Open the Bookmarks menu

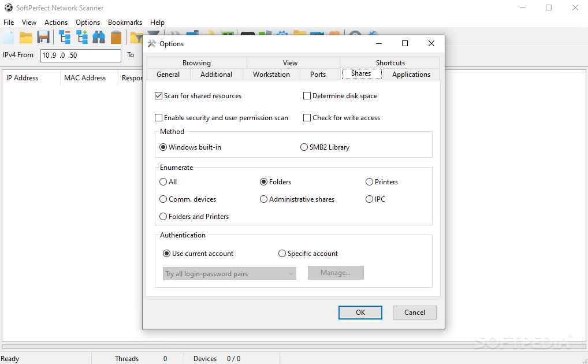[x=125, y=23]
